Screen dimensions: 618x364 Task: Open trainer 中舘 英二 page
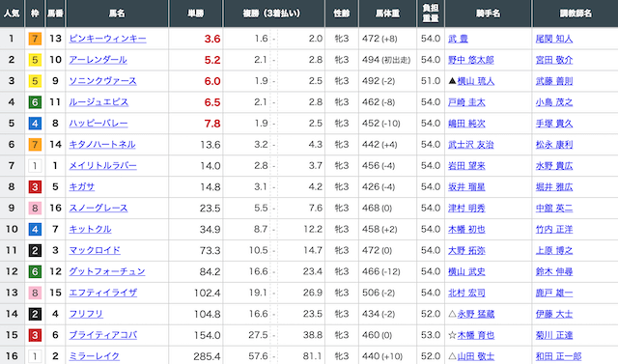[x=554, y=209]
